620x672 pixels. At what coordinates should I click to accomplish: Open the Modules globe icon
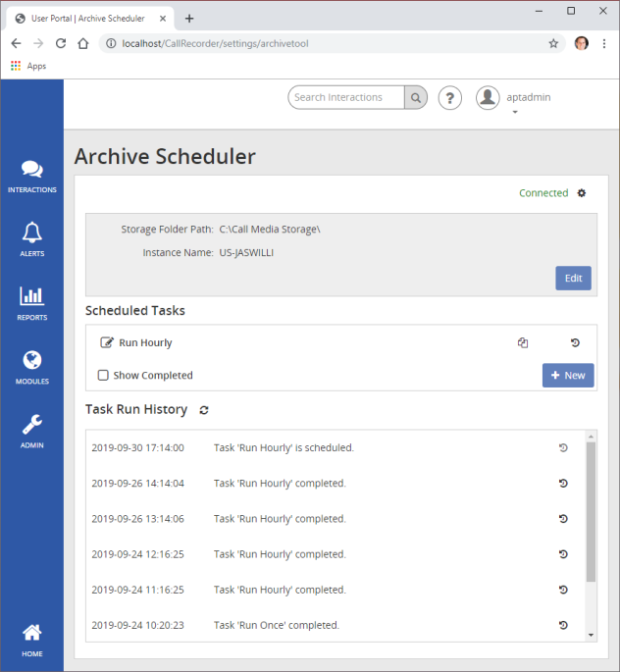click(x=31, y=366)
